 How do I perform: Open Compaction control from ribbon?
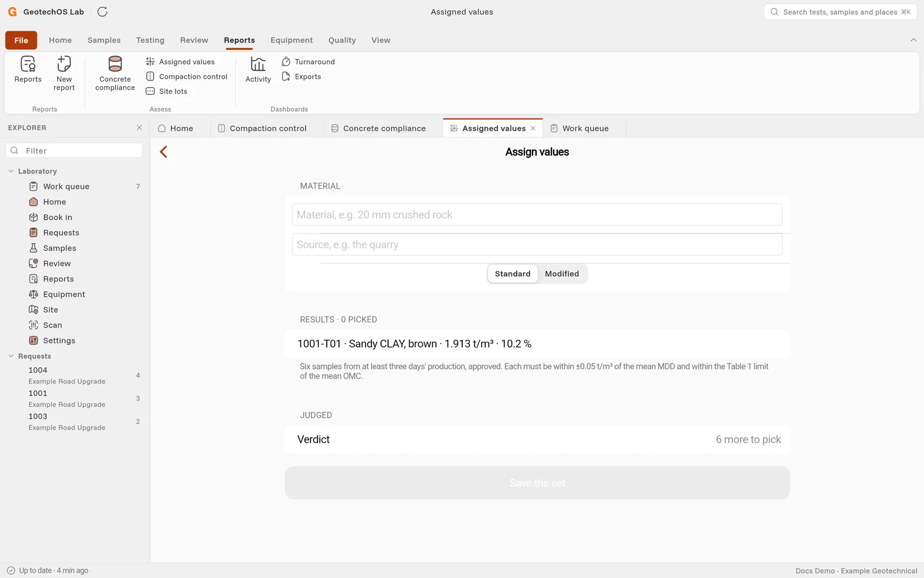(x=187, y=76)
